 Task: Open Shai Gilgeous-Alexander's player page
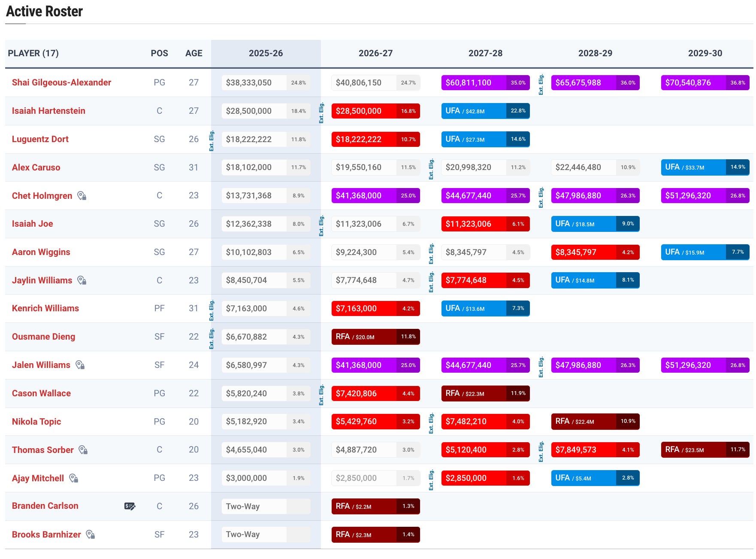click(x=61, y=82)
